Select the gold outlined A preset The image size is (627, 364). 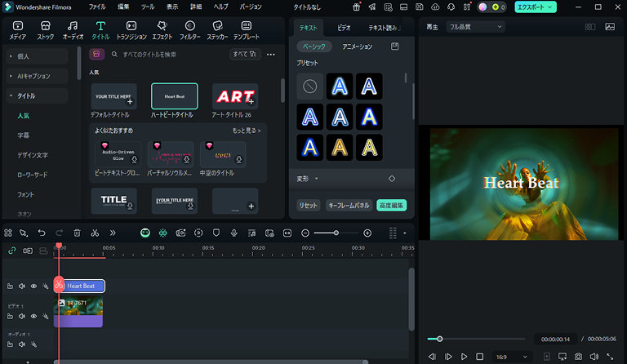point(340,148)
